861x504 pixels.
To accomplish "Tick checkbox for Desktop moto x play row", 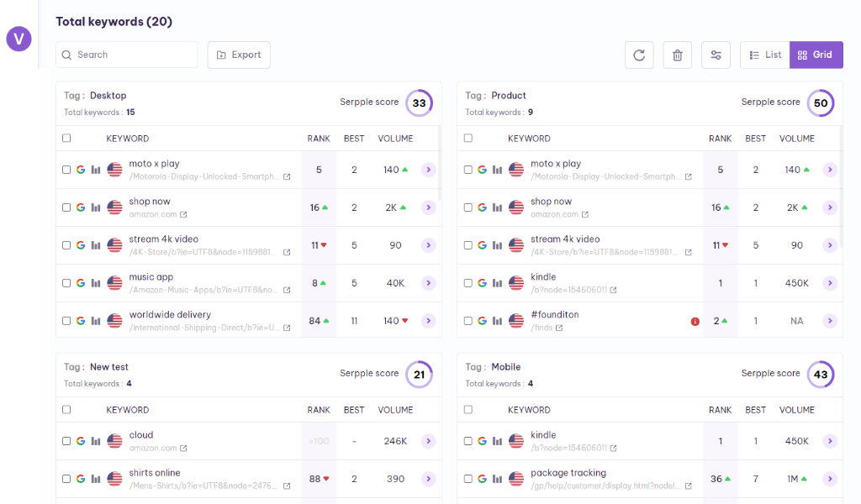I will 66,170.
